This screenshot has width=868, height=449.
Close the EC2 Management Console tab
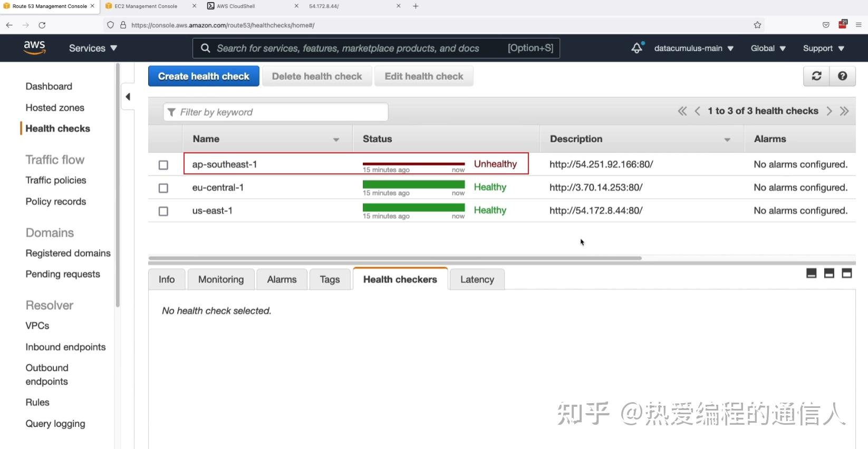pos(194,6)
